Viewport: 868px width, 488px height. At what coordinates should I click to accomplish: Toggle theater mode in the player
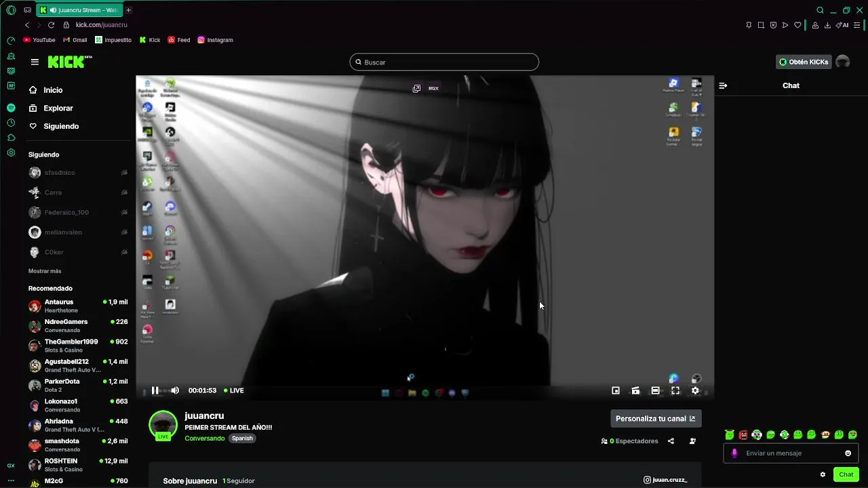click(655, 390)
